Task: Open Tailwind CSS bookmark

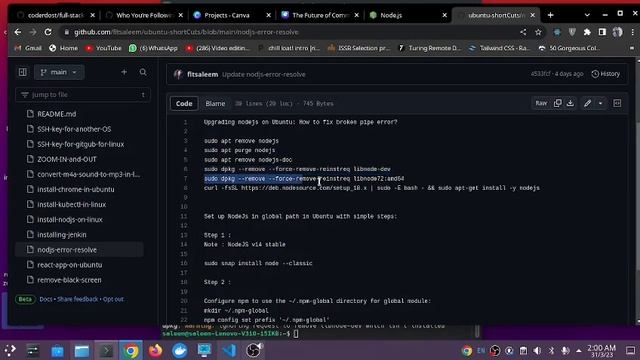Action: pos(499,48)
